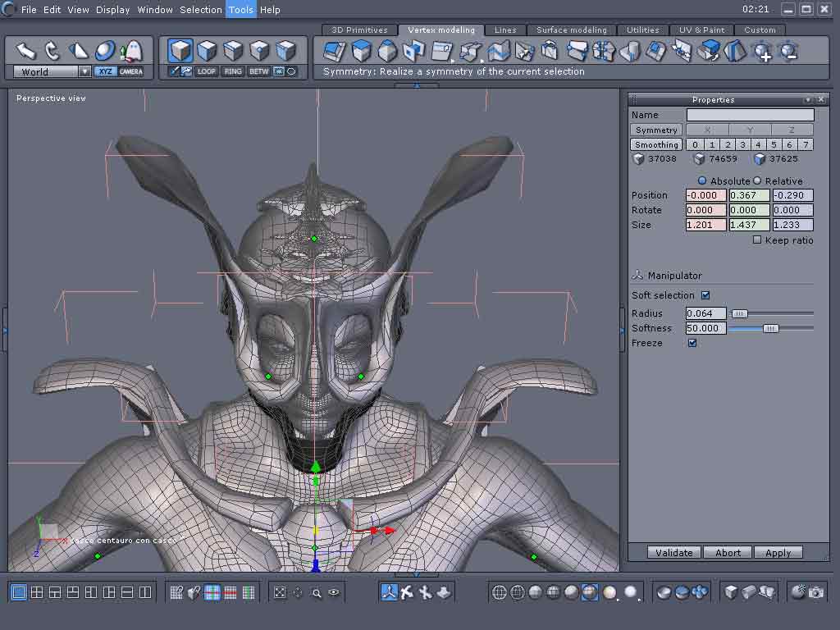840x630 pixels.
Task: Click the Abort button
Action: (728, 553)
